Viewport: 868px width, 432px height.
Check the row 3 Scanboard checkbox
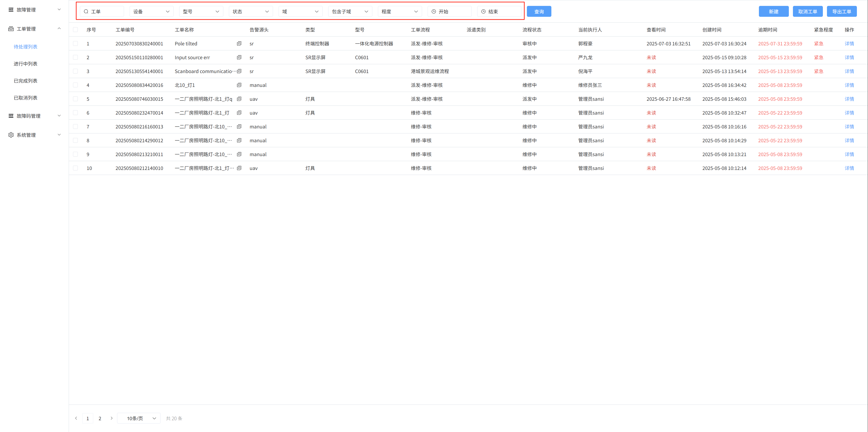tap(76, 71)
